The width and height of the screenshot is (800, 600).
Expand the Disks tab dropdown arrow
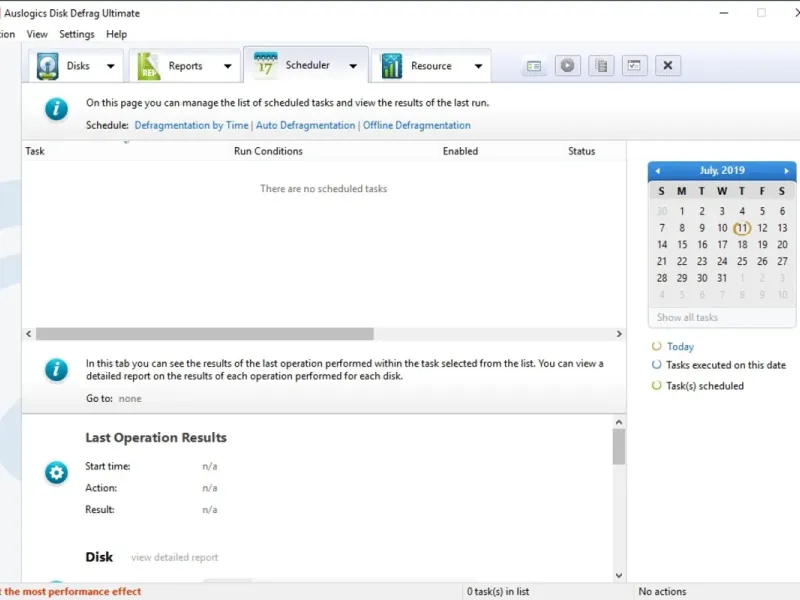tap(111, 66)
